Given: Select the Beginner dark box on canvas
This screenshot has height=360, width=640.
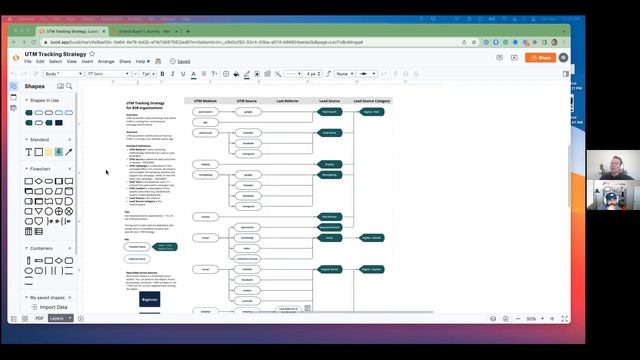Looking at the screenshot, I should pyautogui.click(x=149, y=299).
